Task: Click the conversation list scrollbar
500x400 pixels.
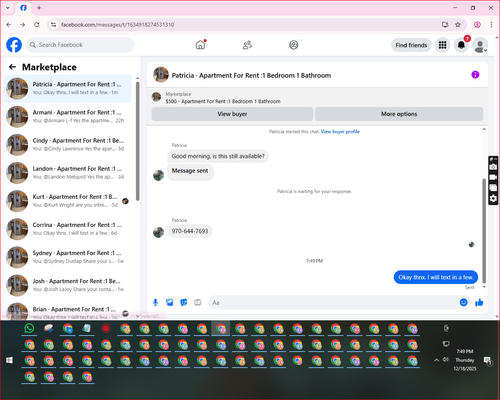Action: pos(138,142)
